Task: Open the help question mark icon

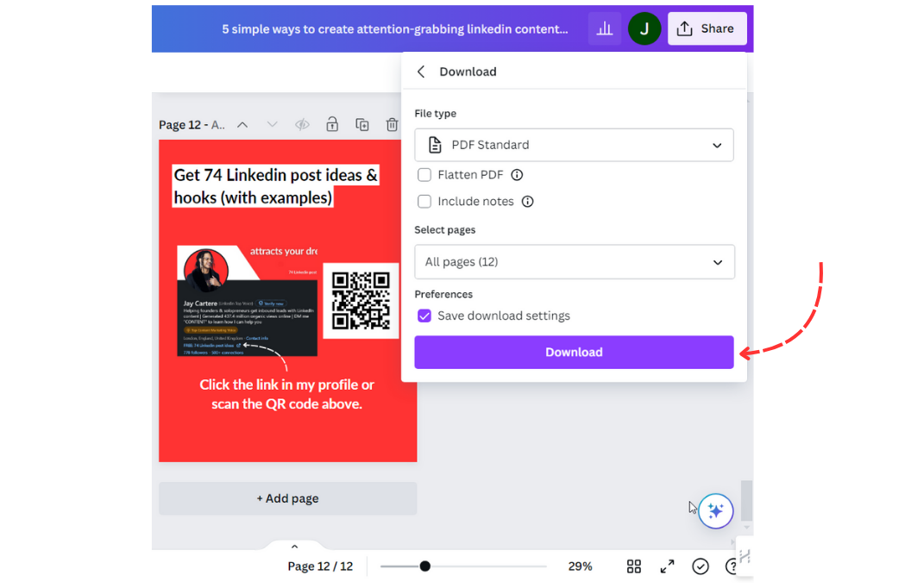Action: pos(731,566)
